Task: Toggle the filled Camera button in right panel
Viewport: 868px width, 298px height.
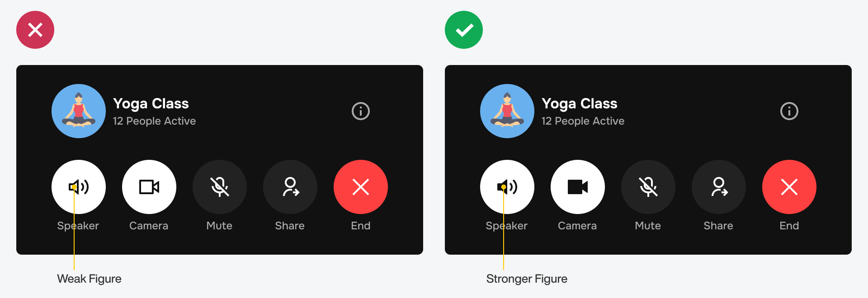Action: tap(578, 187)
